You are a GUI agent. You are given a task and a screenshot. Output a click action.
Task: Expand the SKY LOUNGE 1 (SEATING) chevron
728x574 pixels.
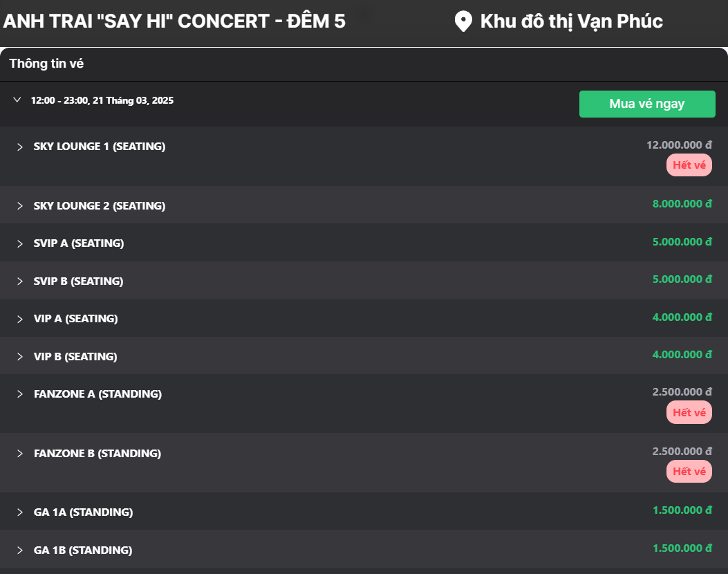tap(20, 147)
